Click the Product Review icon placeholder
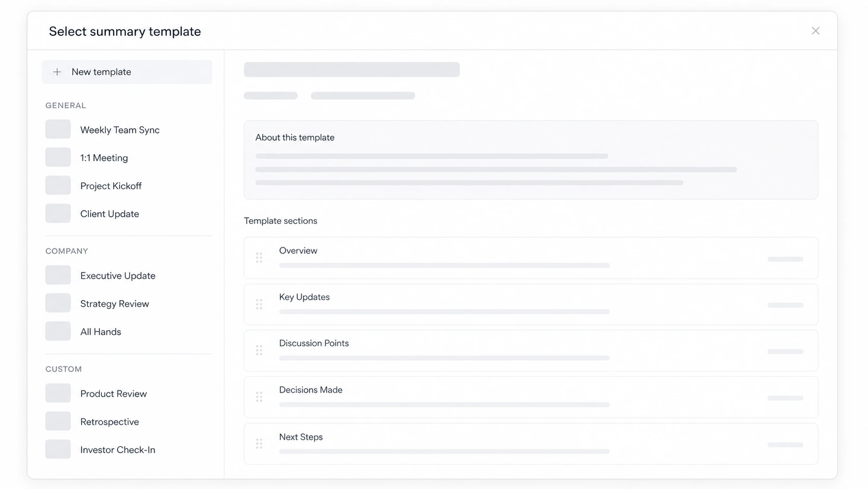Image resolution: width=868 pixels, height=489 pixels. pyautogui.click(x=58, y=393)
